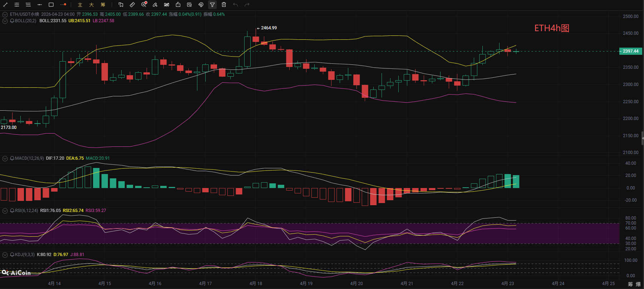644x289 pixels.
Task: Select the 主 indicator tab
Action: click(80, 5)
